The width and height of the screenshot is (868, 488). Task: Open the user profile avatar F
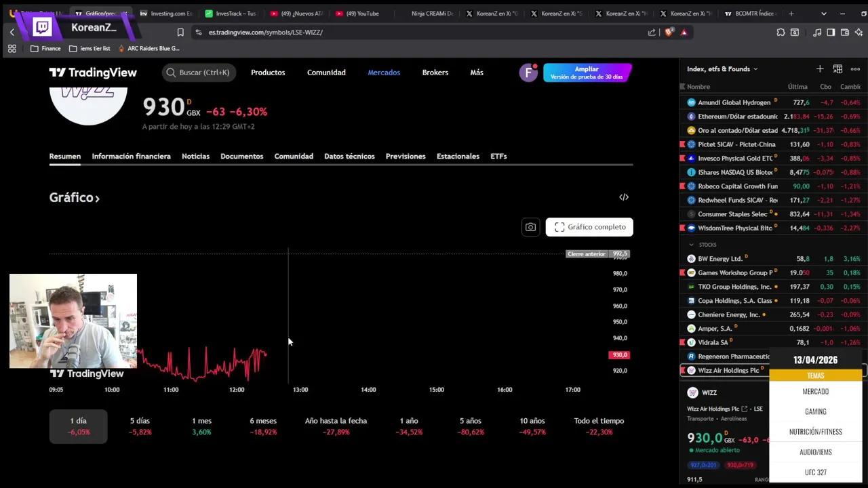[528, 73]
